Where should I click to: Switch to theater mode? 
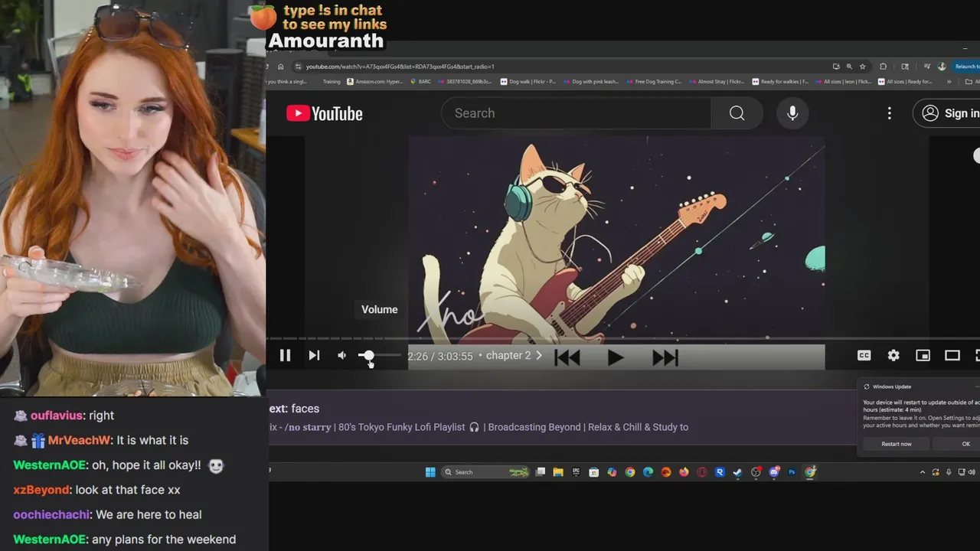952,355
